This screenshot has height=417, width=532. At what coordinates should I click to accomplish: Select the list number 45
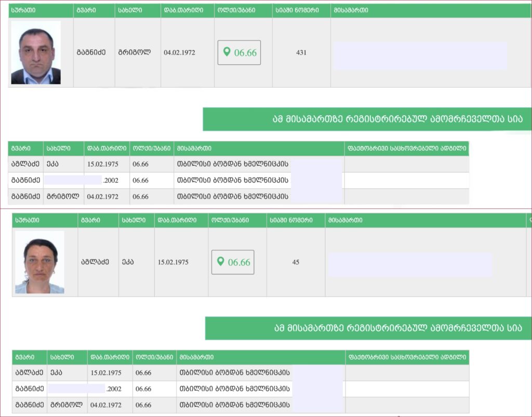pos(296,262)
